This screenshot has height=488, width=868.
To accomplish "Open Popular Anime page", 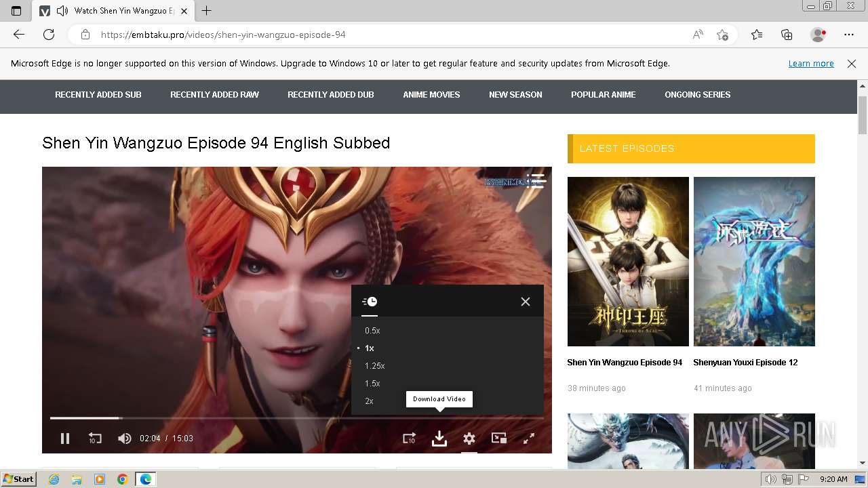I will [604, 95].
